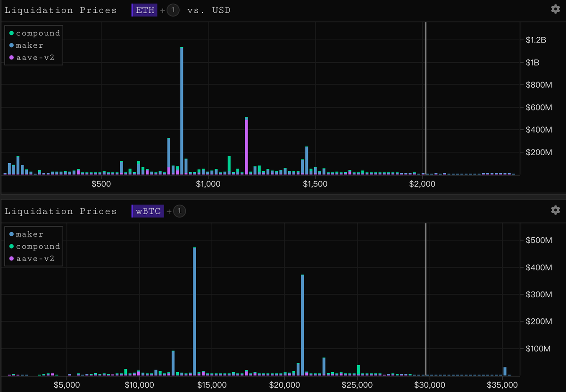566x392 pixels.
Task: Toggle compound series in ETH chart legend
Action: [34, 33]
